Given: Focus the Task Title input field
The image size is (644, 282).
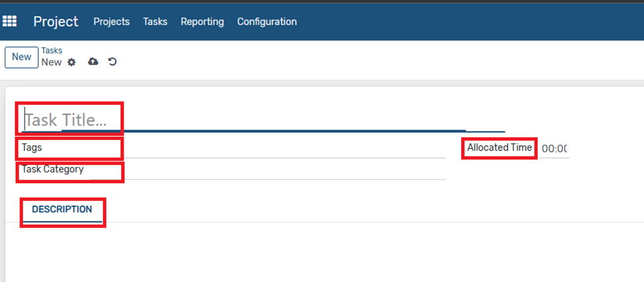Looking at the screenshot, I should [263, 120].
